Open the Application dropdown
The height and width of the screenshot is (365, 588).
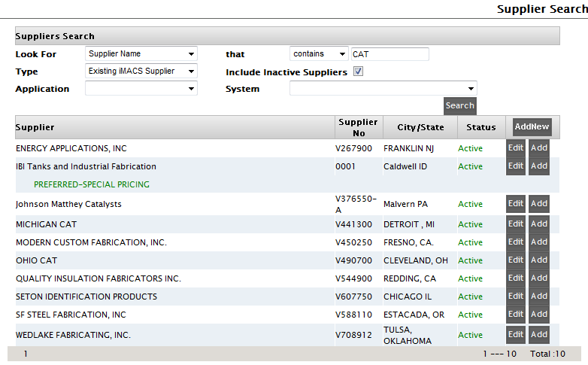[141, 89]
